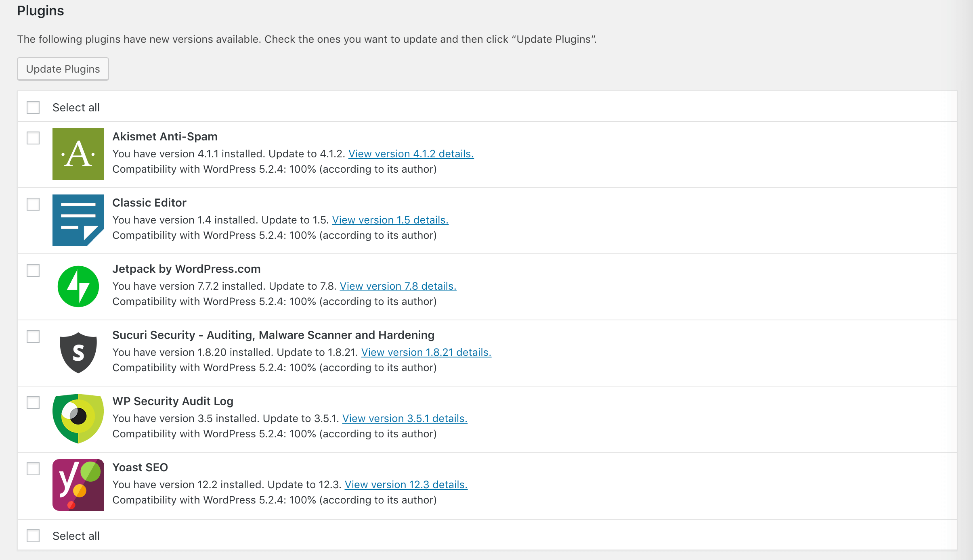The height and width of the screenshot is (560, 973).
Task: Click the Jetpack lightning bolt icon
Action: [78, 286]
